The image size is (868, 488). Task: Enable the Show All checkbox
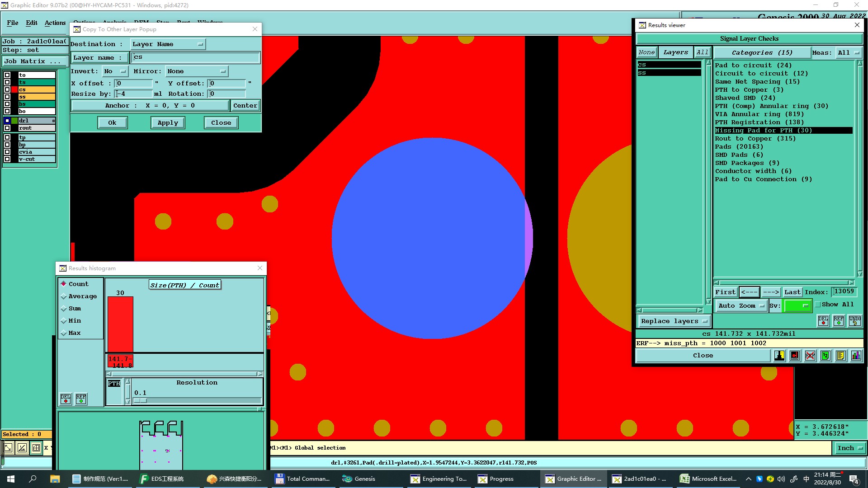click(x=818, y=305)
